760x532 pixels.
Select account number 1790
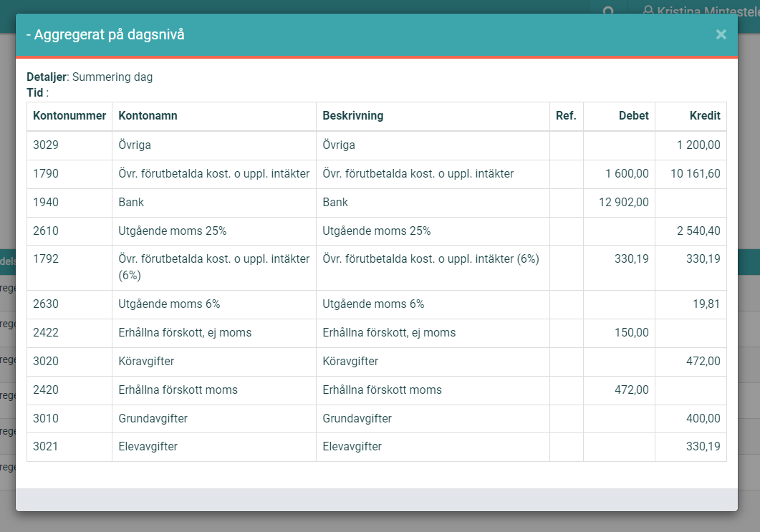click(x=46, y=173)
